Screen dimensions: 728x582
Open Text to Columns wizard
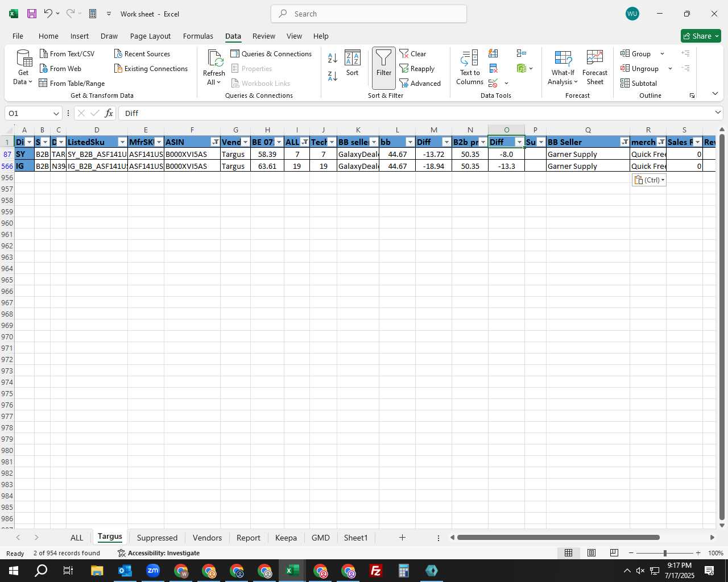(470, 68)
